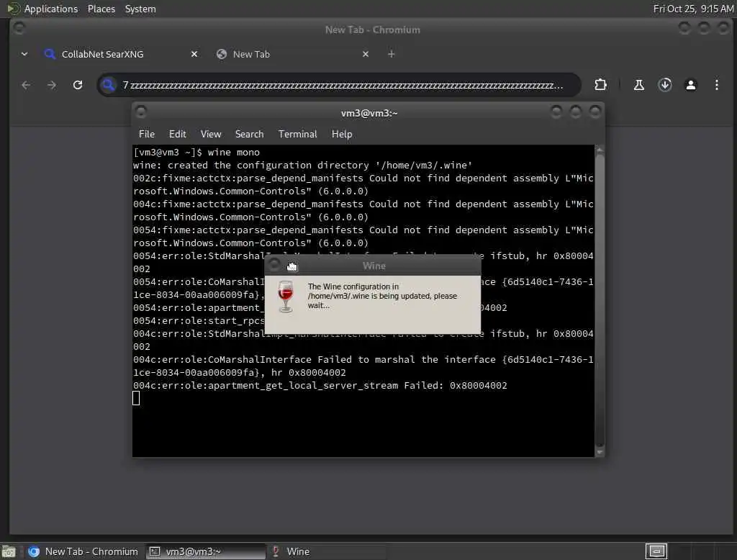Open the Applications menu
The image size is (737, 560).
click(51, 9)
